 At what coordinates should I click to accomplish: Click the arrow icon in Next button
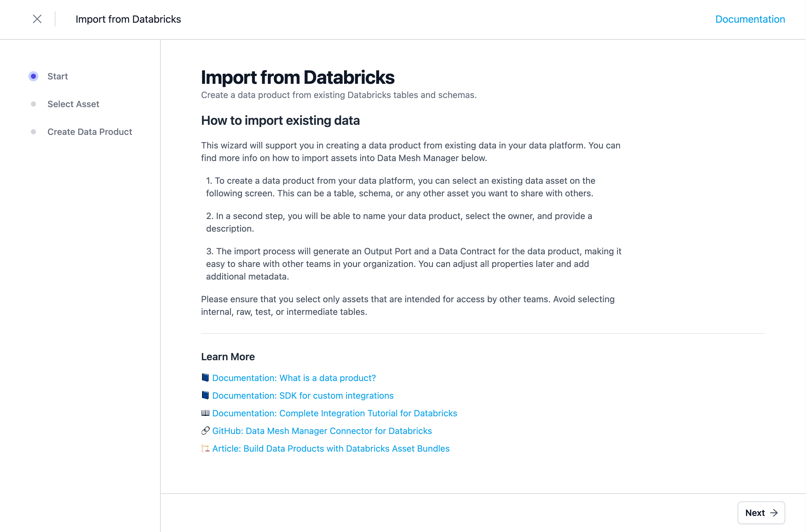pos(774,513)
